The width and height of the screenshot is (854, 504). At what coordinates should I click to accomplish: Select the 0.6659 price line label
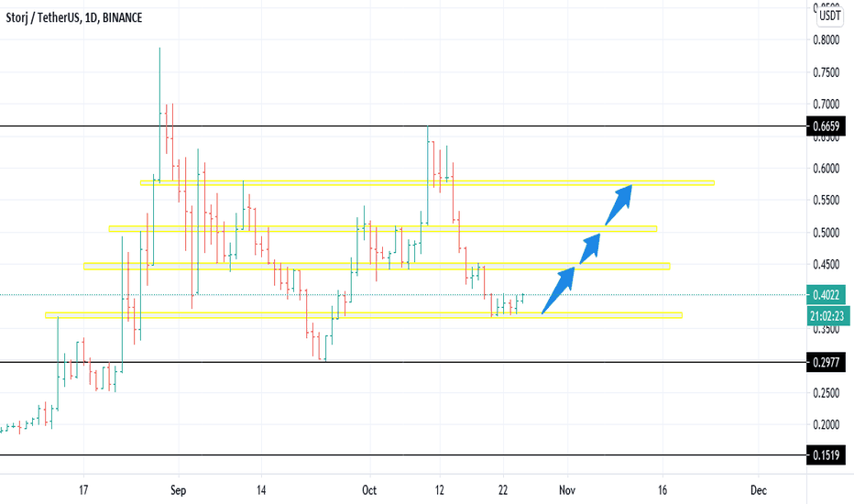click(x=827, y=126)
